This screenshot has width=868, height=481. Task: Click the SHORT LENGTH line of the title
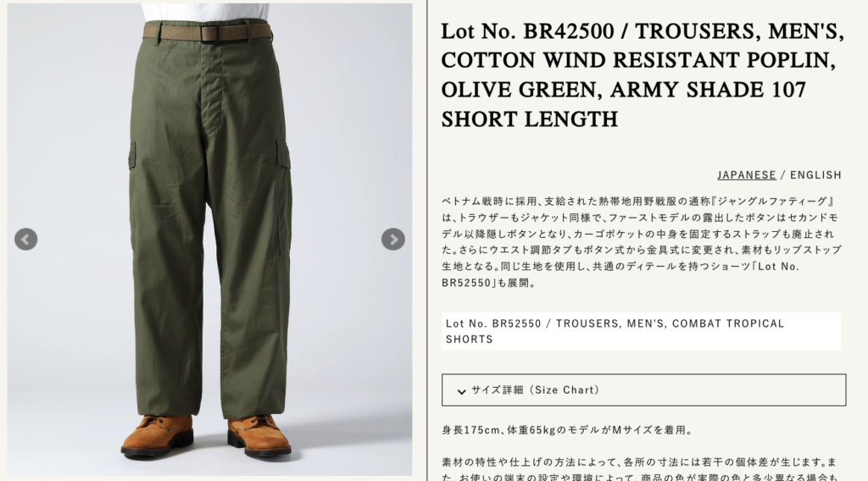pyautogui.click(x=529, y=119)
